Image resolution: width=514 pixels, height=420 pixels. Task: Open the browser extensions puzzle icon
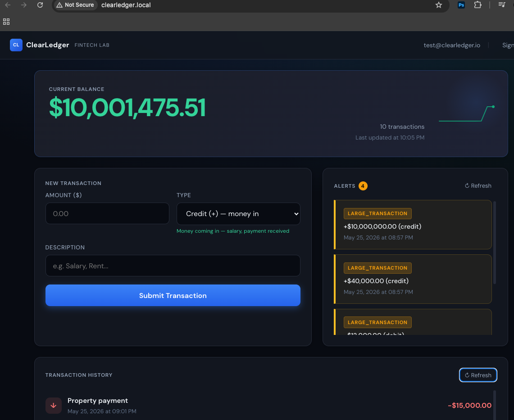[478, 5]
